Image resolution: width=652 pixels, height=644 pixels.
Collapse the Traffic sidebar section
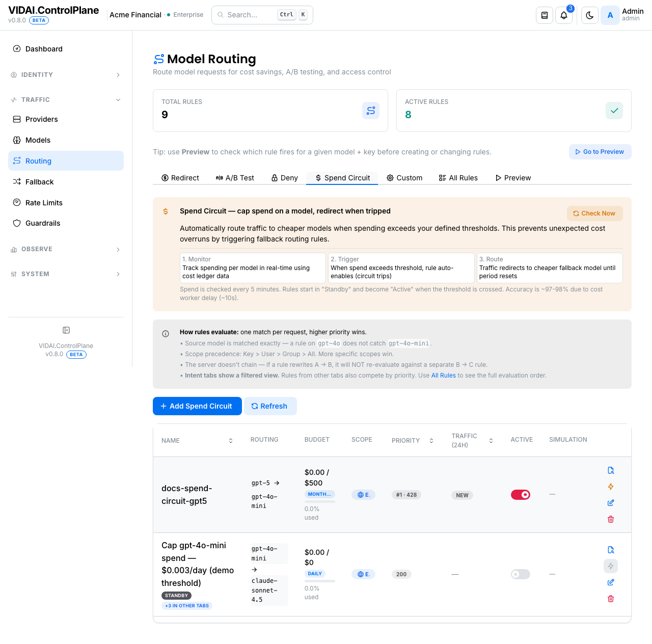66,100
